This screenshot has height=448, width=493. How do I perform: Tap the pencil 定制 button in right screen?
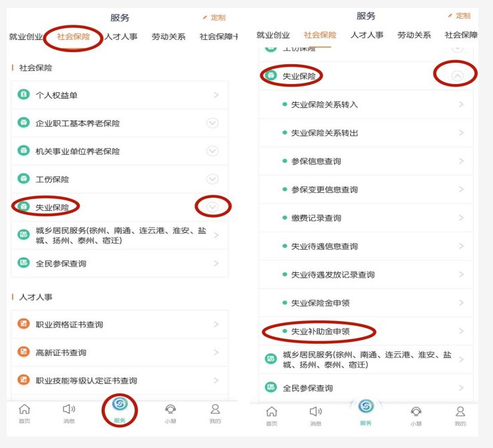point(460,16)
